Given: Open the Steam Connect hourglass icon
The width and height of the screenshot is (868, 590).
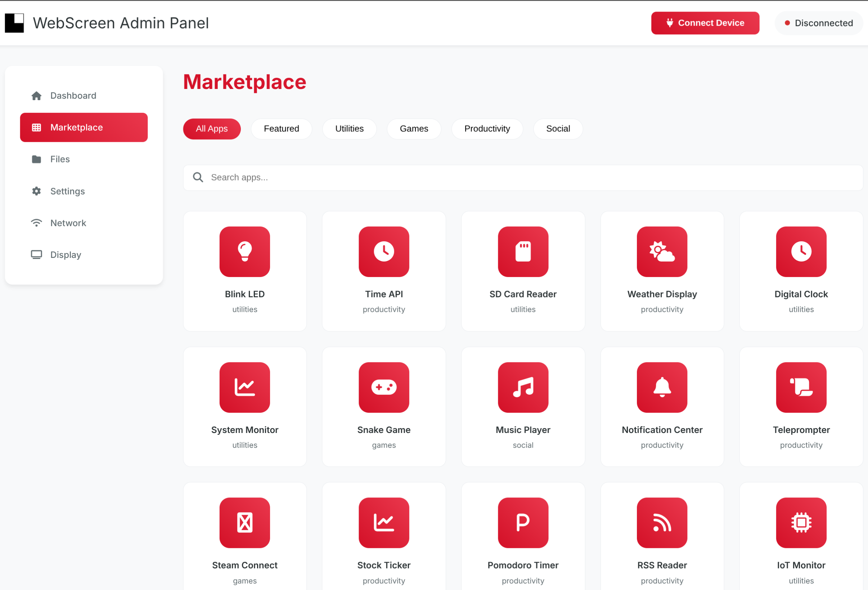Looking at the screenshot, I should point(245,522).
